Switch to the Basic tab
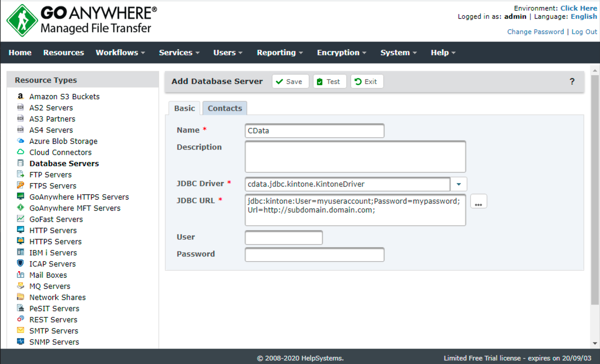Screen dimensions: 600x364 click(x=184, y=109)
